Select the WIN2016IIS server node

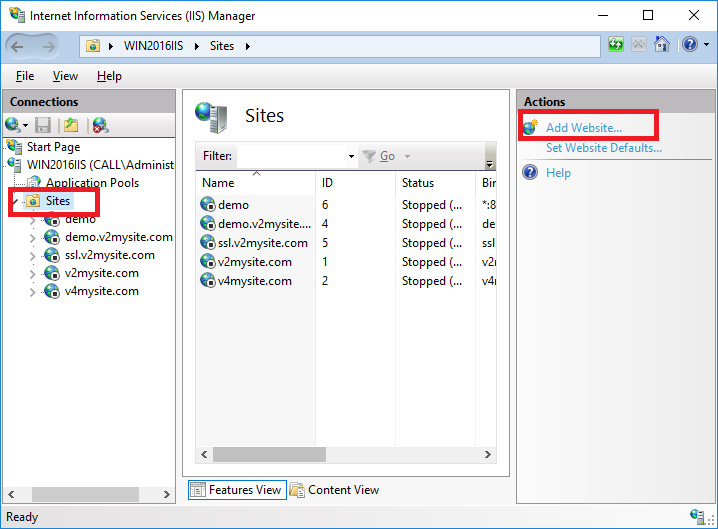click(x=100, y=164)
